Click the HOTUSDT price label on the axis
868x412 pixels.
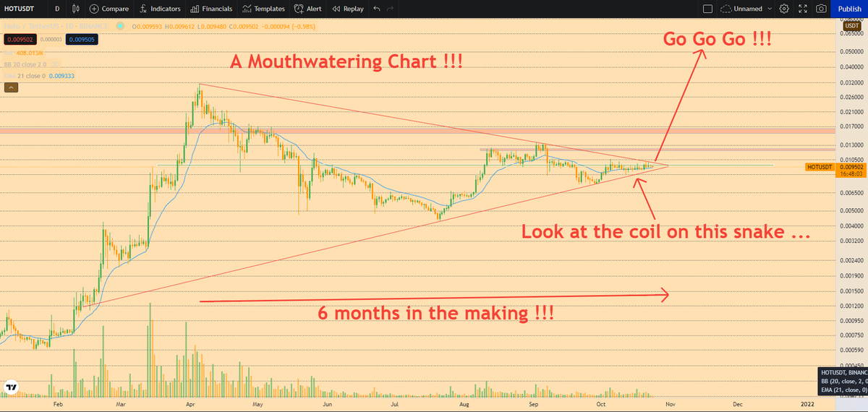[820, 166]
